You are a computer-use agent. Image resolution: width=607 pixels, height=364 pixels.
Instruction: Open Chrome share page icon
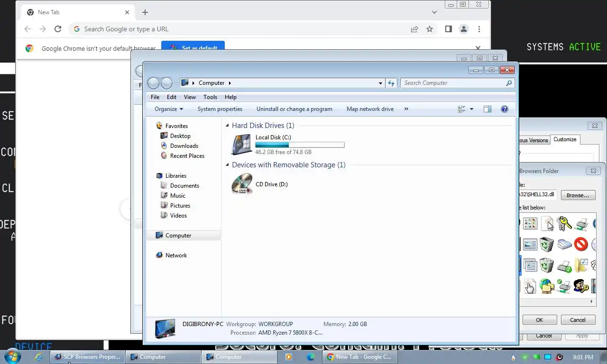(x=414, y=29)
